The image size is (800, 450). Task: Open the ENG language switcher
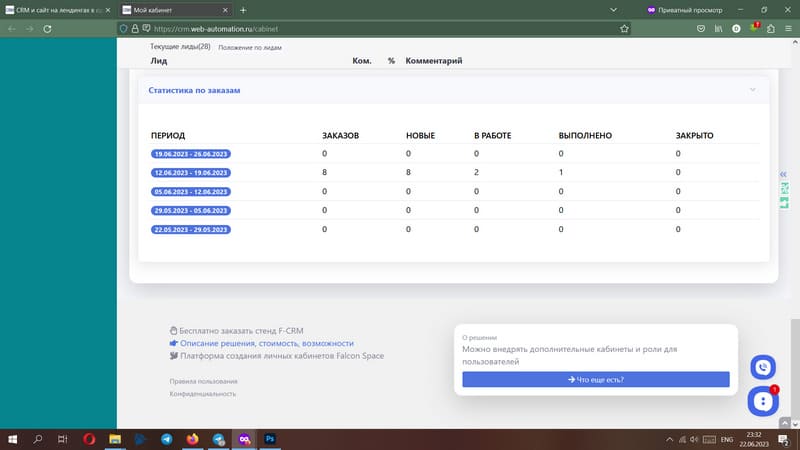[x=727, y=439]
